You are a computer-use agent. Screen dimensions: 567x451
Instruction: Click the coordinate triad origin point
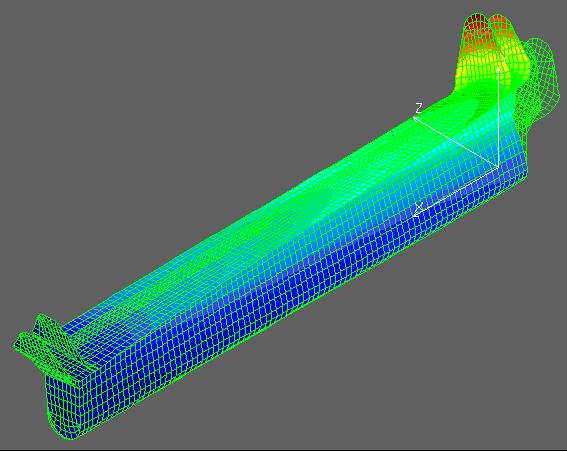498,167
